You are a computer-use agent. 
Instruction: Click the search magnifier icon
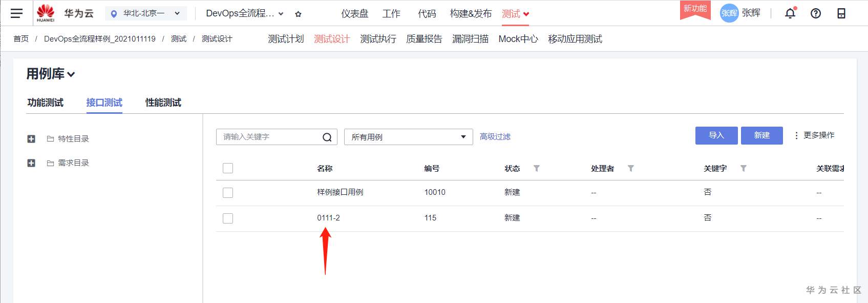[327, 137]
